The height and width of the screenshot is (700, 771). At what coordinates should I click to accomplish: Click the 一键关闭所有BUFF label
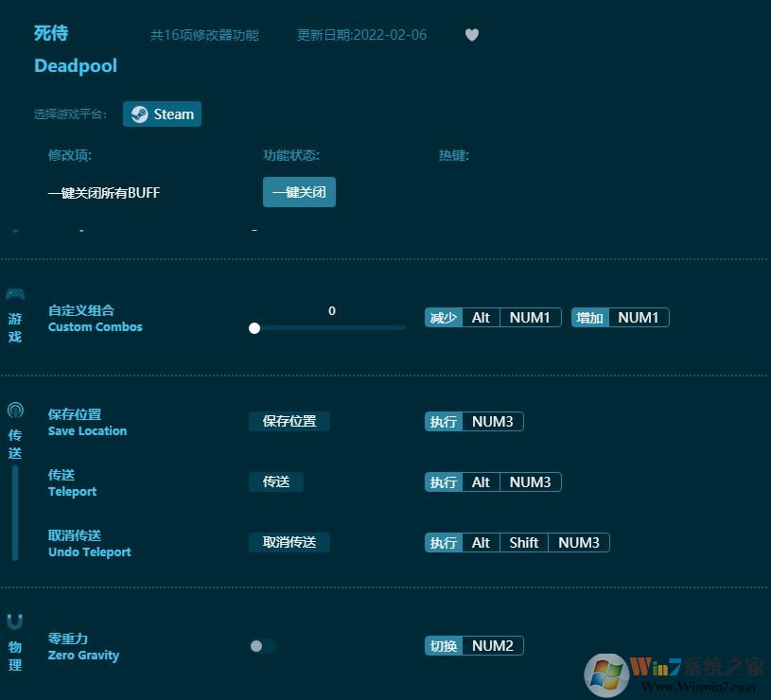coord(104,193)
